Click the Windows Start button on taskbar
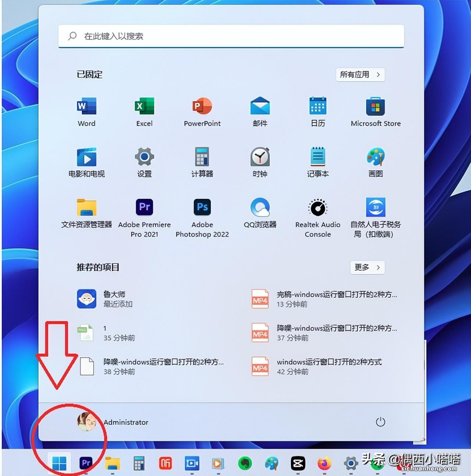The width and height of the screenshot is (471, 476). click(59, 463)
